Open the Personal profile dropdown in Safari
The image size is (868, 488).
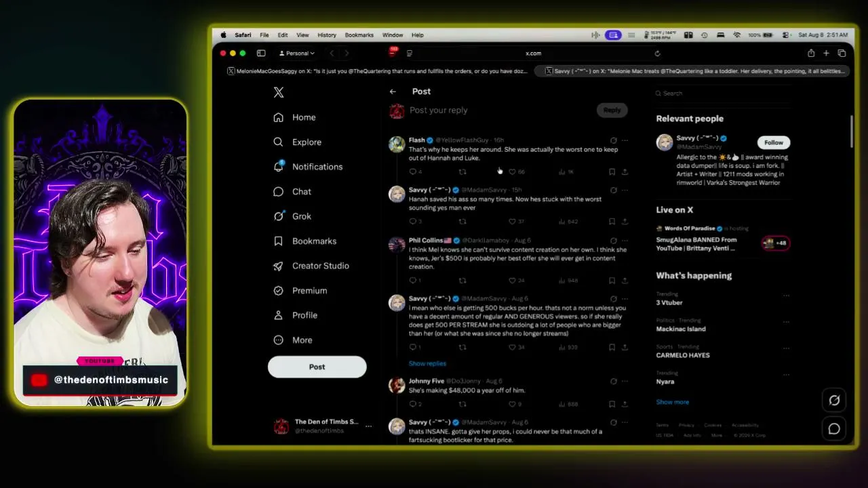(x=297, y=54)
